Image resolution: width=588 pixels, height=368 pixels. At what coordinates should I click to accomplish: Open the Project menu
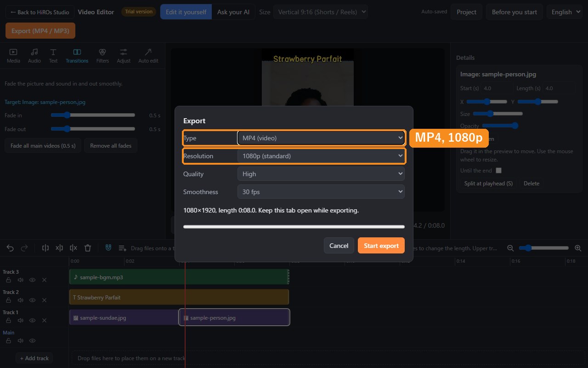click(x=466, y=12)
